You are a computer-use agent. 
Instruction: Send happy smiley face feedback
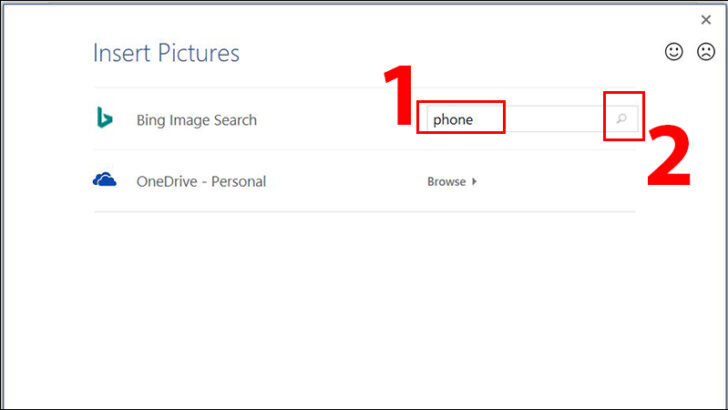(x=674, y=52)
